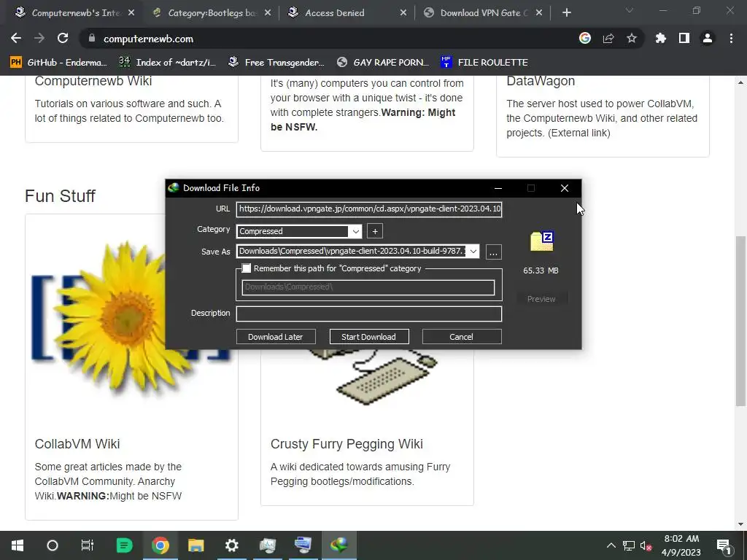Open the Computernewb Wiki card
Image resolution: width=747 pixels, height=560 pixels.
pos(131,109)
